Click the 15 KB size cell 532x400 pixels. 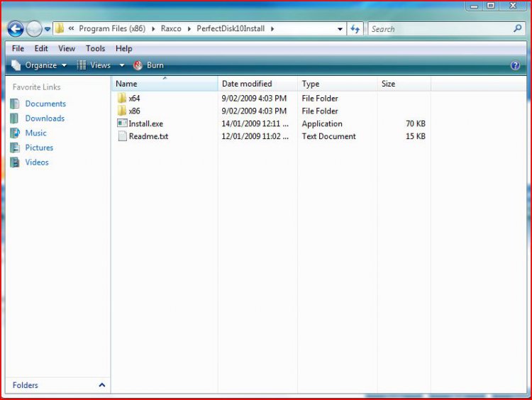click(x=416, y=136)
